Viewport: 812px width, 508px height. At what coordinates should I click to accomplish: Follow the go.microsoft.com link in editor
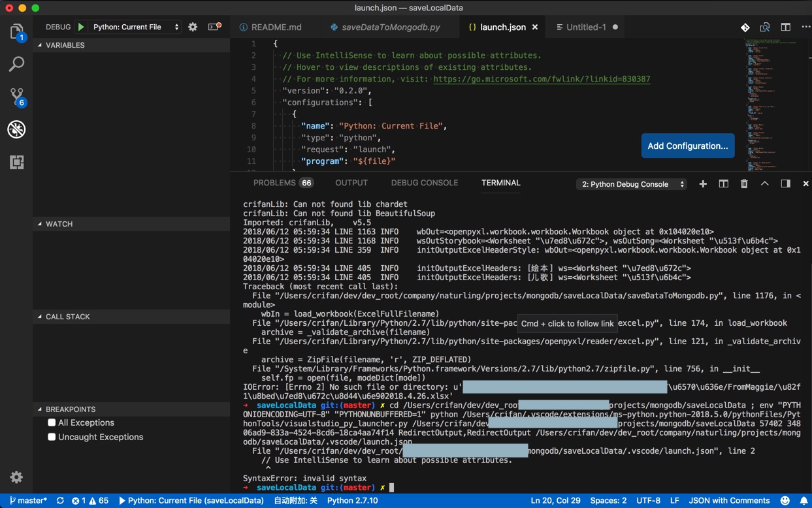(542, 79)
